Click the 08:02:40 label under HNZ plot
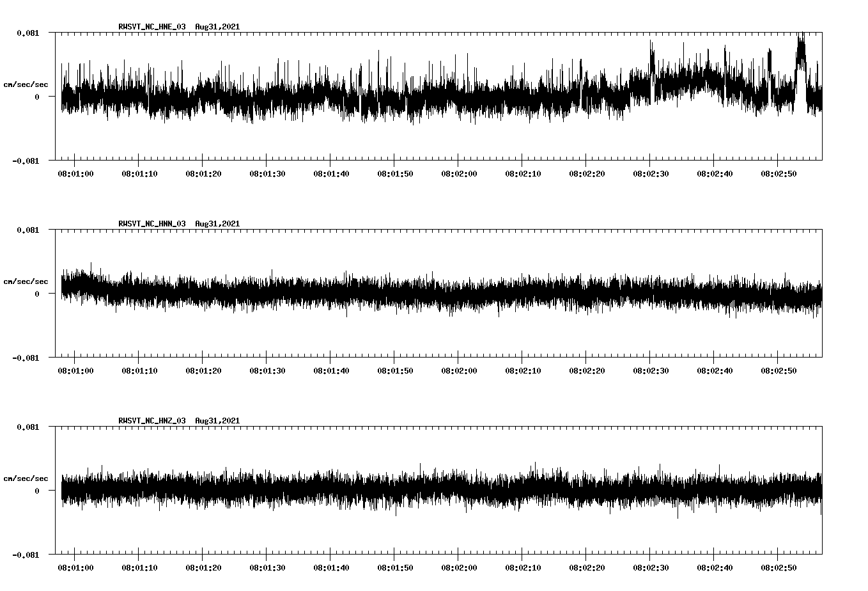 [714, 567]
